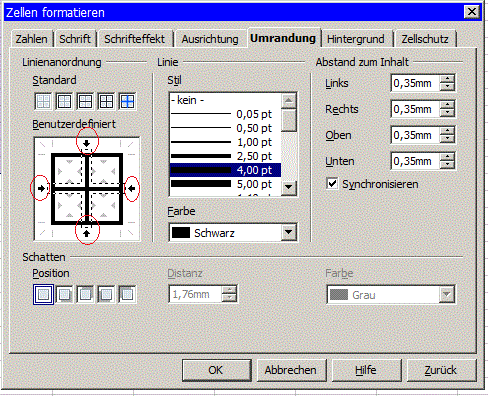Select the 0,50 pt line style
Image resolution: width=488 pixels, height=396 pixels.
coord(225,128)
